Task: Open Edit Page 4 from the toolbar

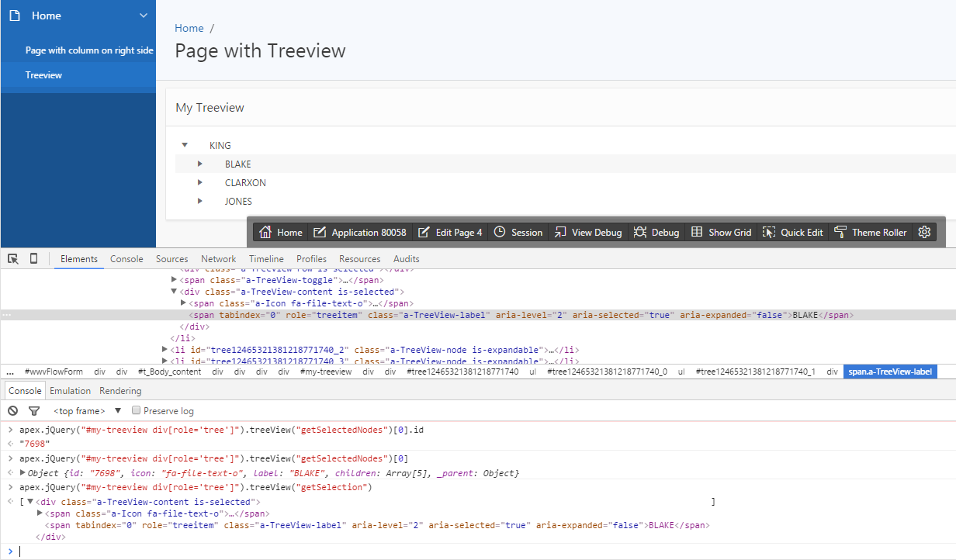Action: click(x=450, y=231)
